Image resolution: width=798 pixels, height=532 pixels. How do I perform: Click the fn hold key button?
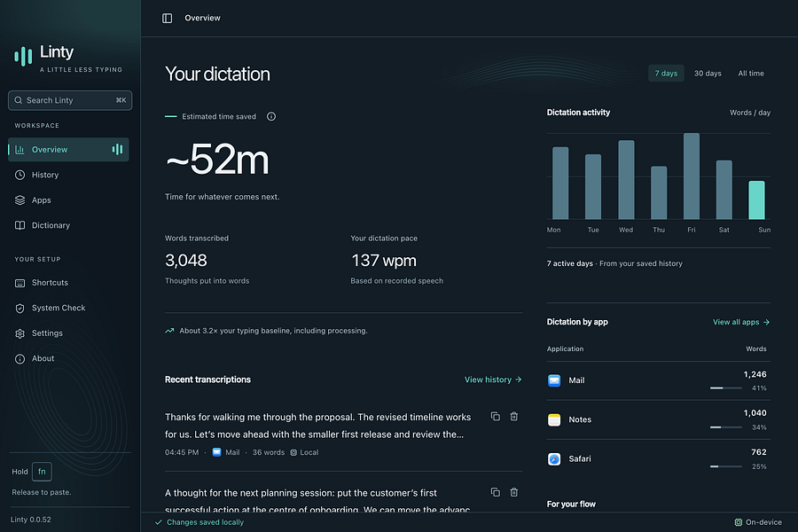point(42,472)
